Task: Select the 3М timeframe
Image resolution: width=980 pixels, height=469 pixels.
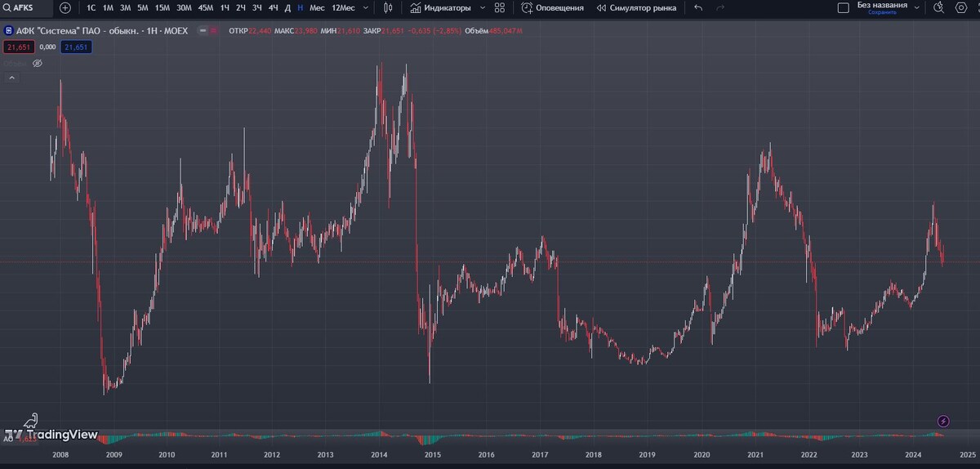Action: click(x=125, y=7)
